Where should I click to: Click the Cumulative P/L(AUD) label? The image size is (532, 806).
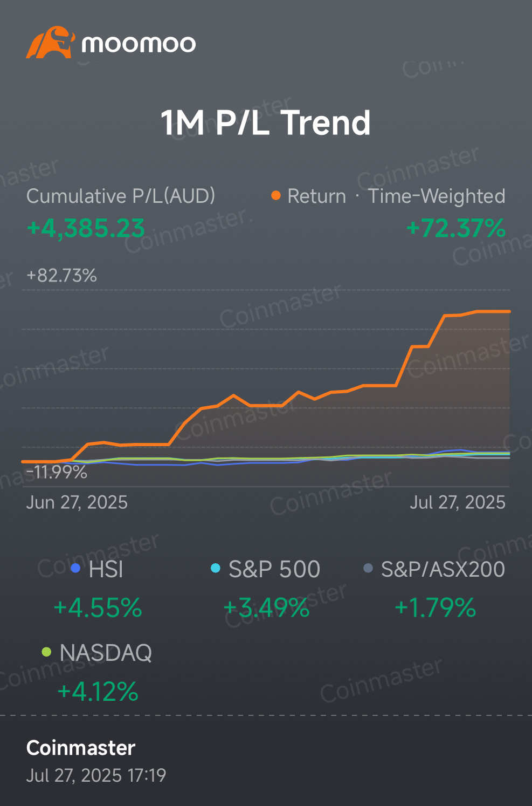click(x=121, y=196)
